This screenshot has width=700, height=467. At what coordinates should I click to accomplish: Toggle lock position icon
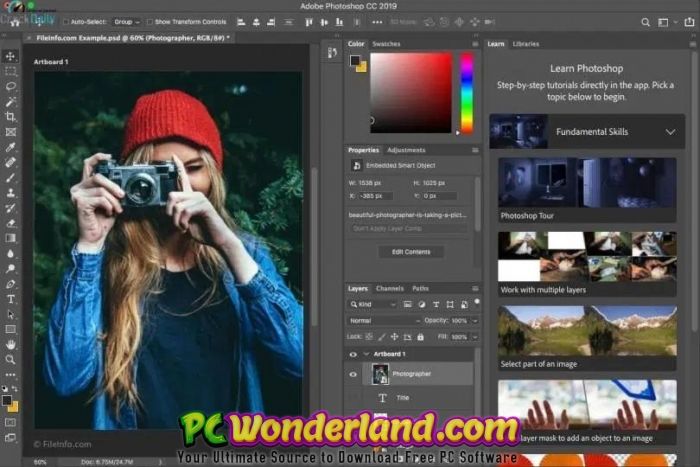point(395,337)
